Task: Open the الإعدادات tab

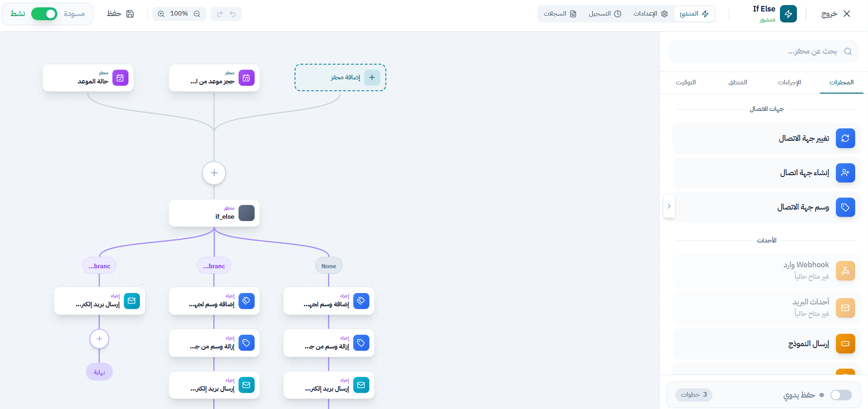Action: point(651,14)
